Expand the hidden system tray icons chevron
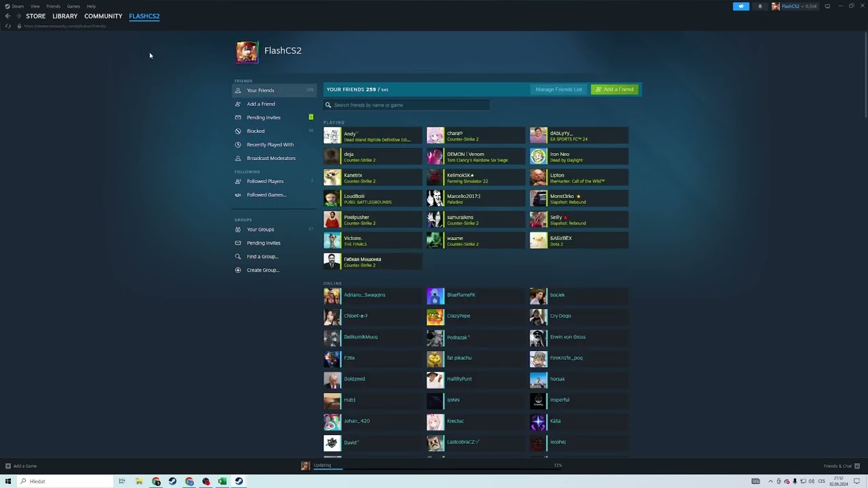The height and width of the screenshot is (488, 868). point(770,481)
